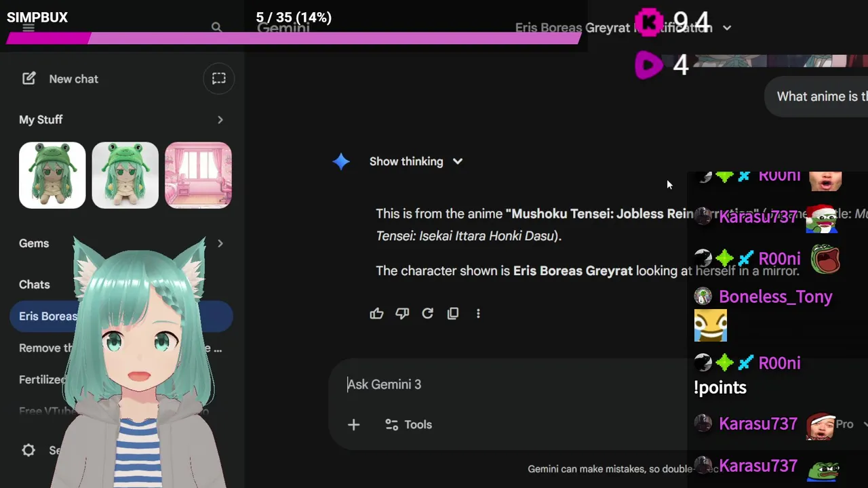Click the redo response refresh icon
The height and width of the screenshot is (488, 868).
[x=427, y=313]
